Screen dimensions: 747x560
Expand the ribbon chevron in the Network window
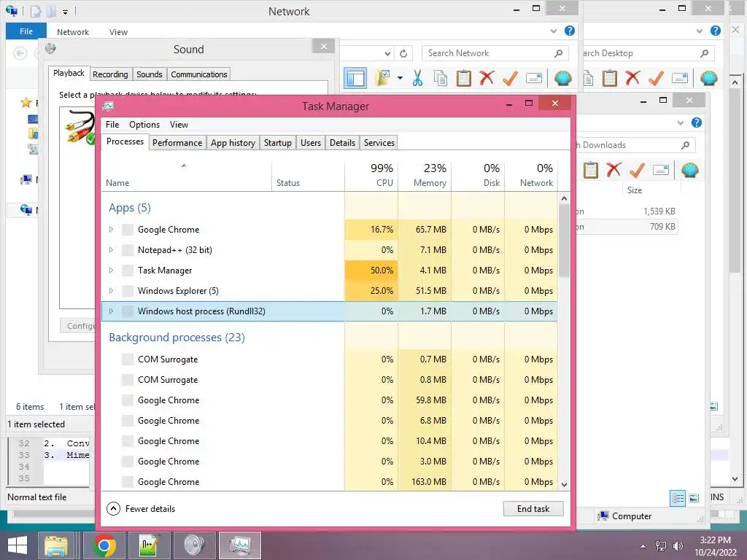(x=554, y=31)
